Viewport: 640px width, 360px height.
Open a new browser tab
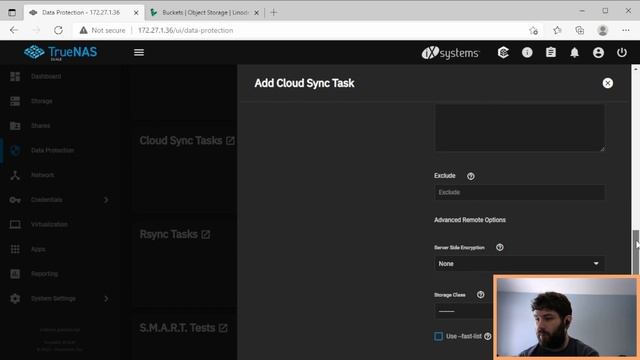(x=274, y=13)
